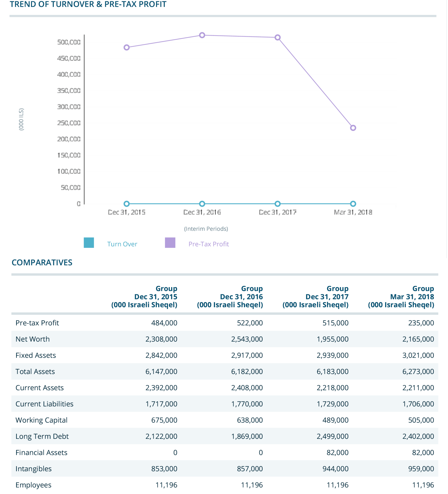448x494 pixels.
Task: Click Turn Over point at Dec 31, 2016
Action: (202, 204)
